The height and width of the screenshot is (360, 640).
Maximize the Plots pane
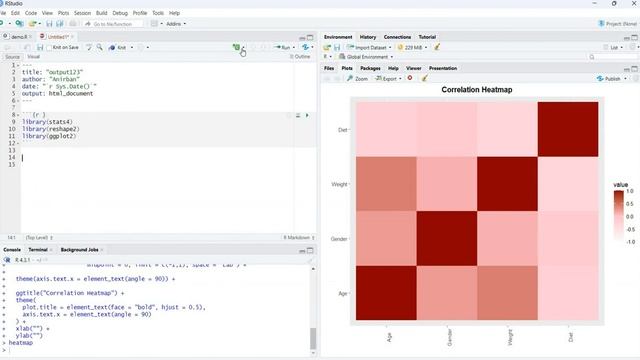point(634,69)
